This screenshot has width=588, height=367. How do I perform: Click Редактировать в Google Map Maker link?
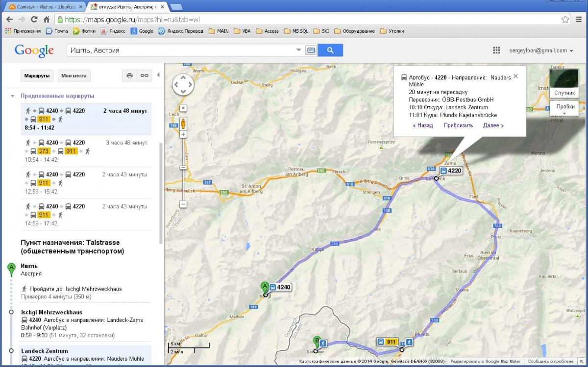(486, 362)
